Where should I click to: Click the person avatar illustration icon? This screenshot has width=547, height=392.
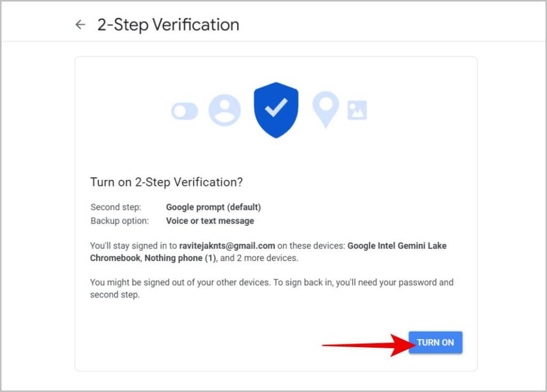(x=224, y=111)
